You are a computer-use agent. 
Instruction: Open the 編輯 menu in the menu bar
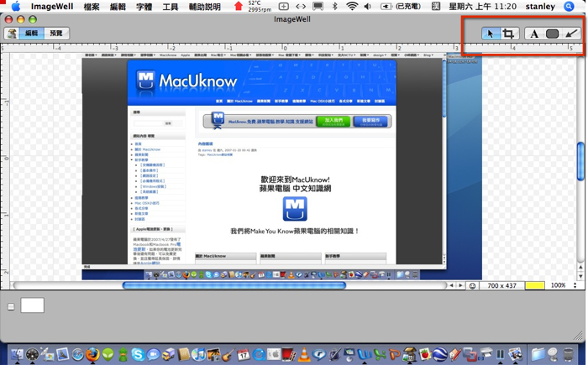click(x=118, y=7)
